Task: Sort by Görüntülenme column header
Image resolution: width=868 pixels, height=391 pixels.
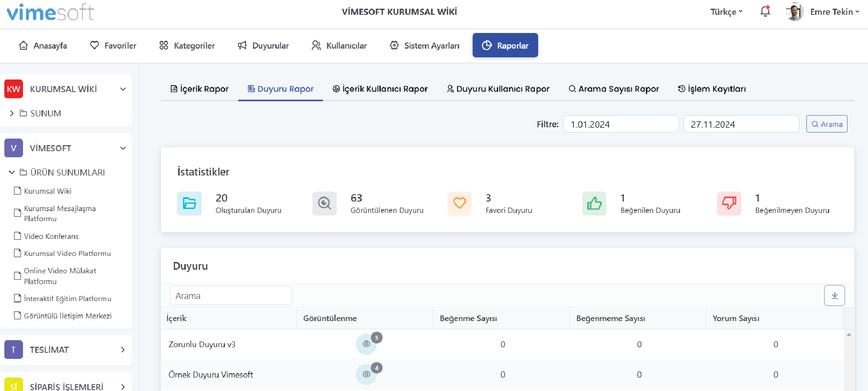Action: coord(365,318)
